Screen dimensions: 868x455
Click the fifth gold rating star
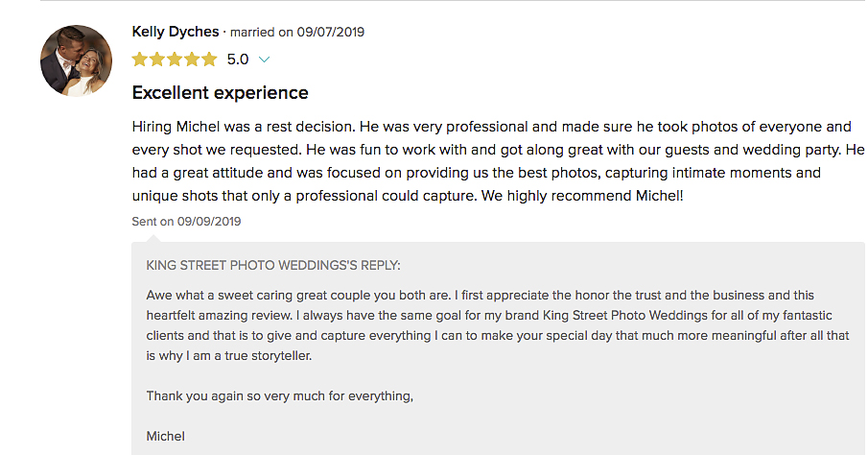(x=209, y=60)
